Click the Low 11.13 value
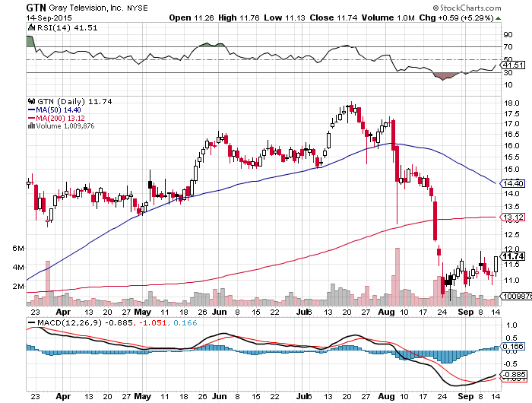 pyautogui.click(x=284, y=17)
